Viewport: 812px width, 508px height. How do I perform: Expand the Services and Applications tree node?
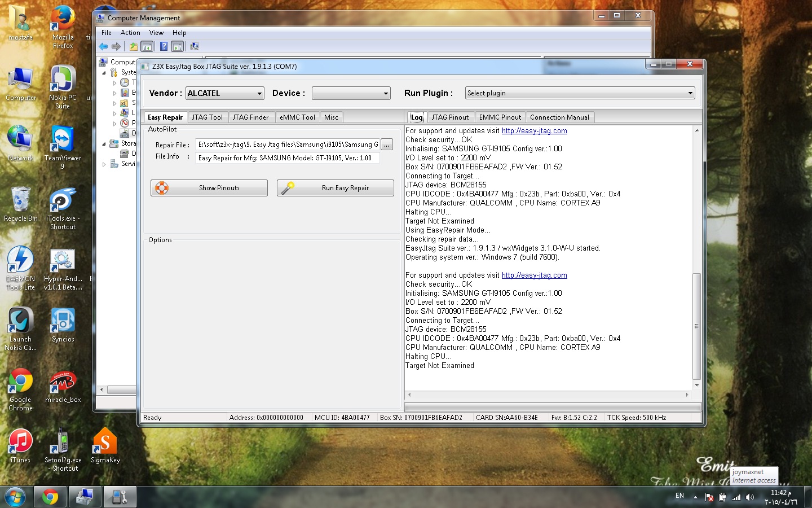[x=104, y=164]
